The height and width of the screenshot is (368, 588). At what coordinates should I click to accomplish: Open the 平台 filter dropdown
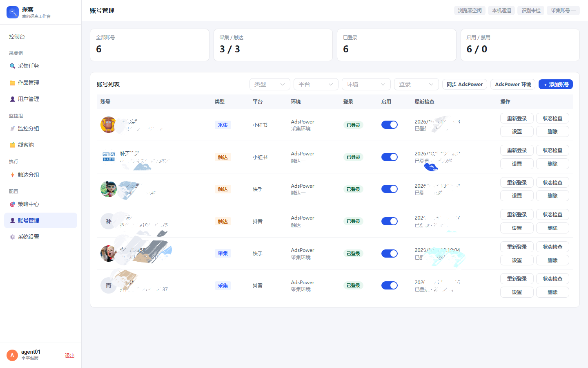(316, 84)
